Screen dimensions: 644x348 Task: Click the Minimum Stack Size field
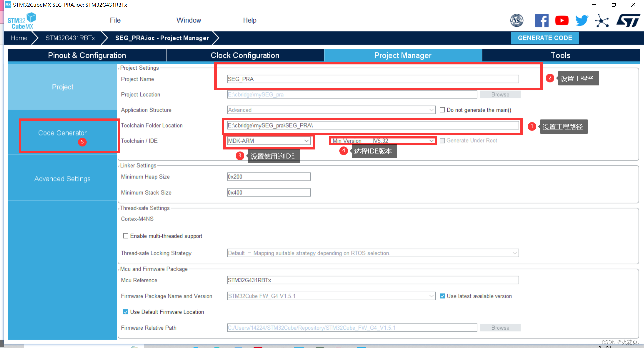point(269,193)
